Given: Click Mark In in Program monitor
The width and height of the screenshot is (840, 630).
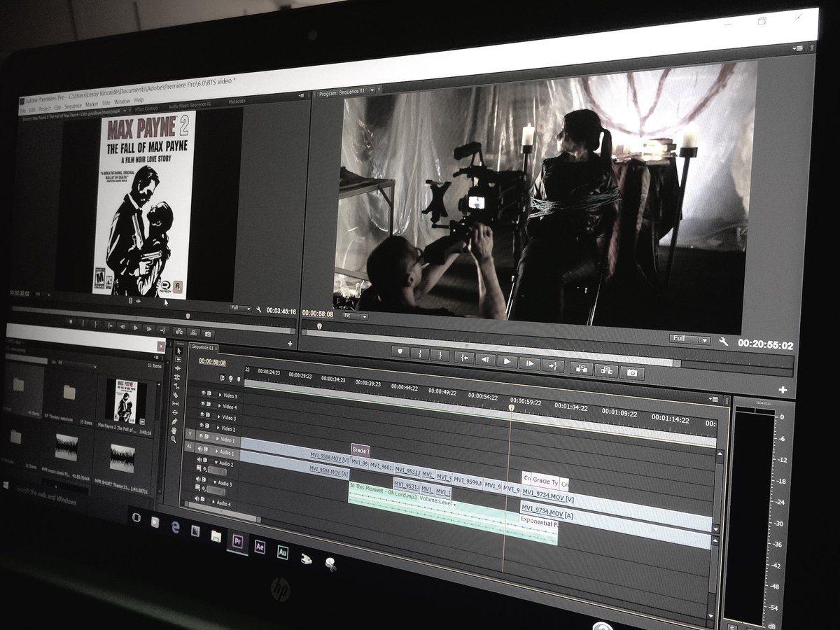Looking at the screenshot, I should click(x=420, y=353).
